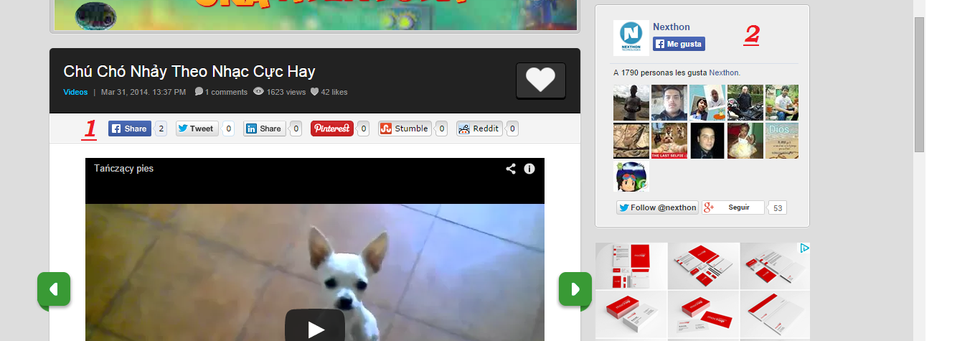Click the AdChoices icon on the ad
The image size is (980, 341).
(x=805, y=248)
